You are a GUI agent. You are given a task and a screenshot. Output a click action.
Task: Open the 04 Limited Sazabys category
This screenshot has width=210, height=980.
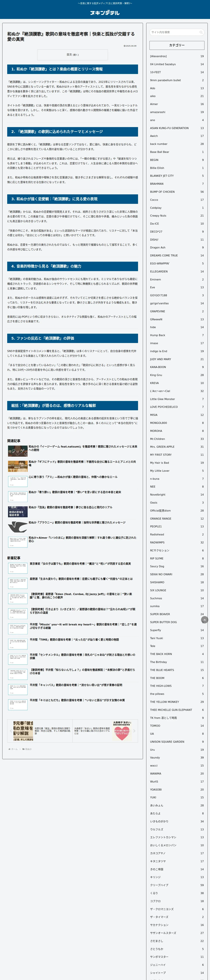click(177, 64)
